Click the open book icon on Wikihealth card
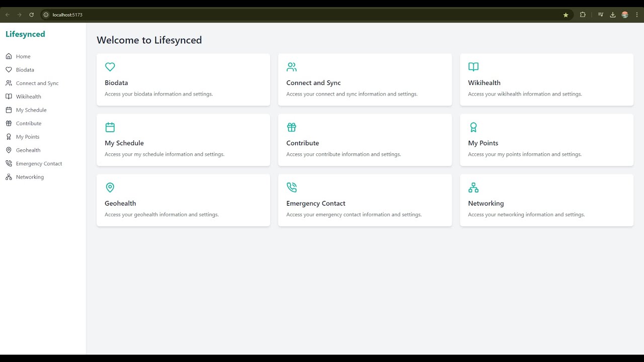 coord(473,67)
